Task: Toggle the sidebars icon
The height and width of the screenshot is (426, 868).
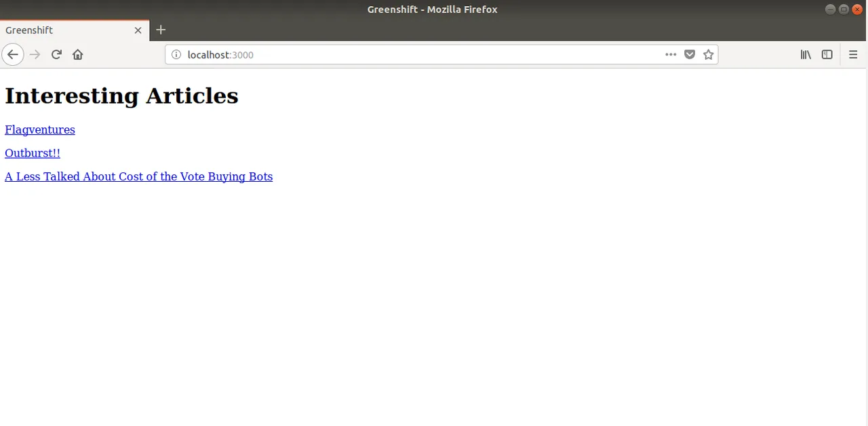Action: [827, 54]
